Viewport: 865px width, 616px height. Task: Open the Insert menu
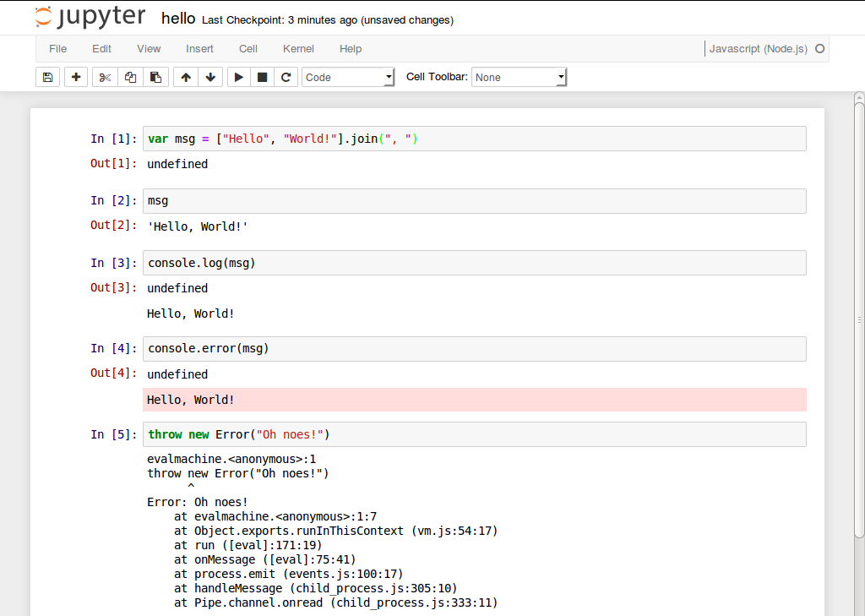(200, 49)
